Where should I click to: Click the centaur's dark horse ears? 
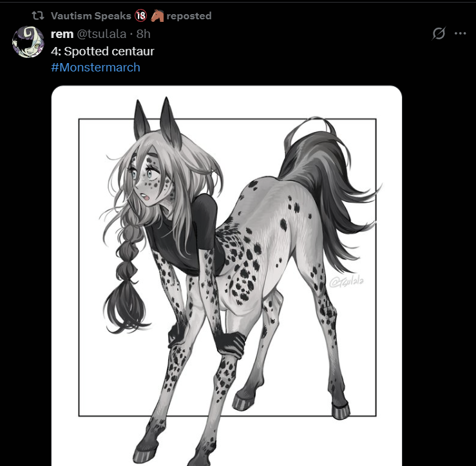(x=158, y=122)
